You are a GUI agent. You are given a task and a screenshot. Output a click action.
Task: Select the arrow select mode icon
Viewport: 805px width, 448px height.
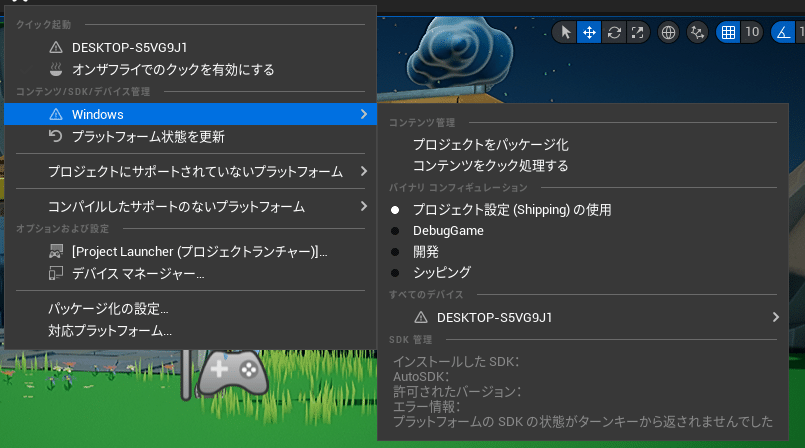(565, 32)
